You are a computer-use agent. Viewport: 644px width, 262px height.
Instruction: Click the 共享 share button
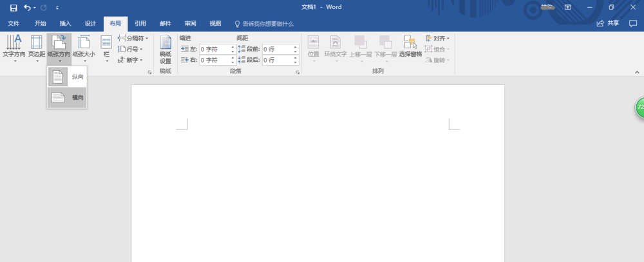pos(608,23)
